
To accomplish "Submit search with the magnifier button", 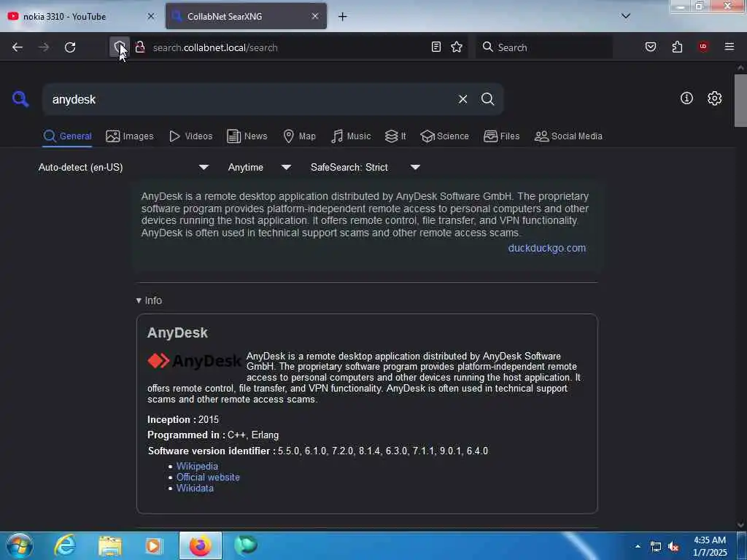I will click(487, 99).
